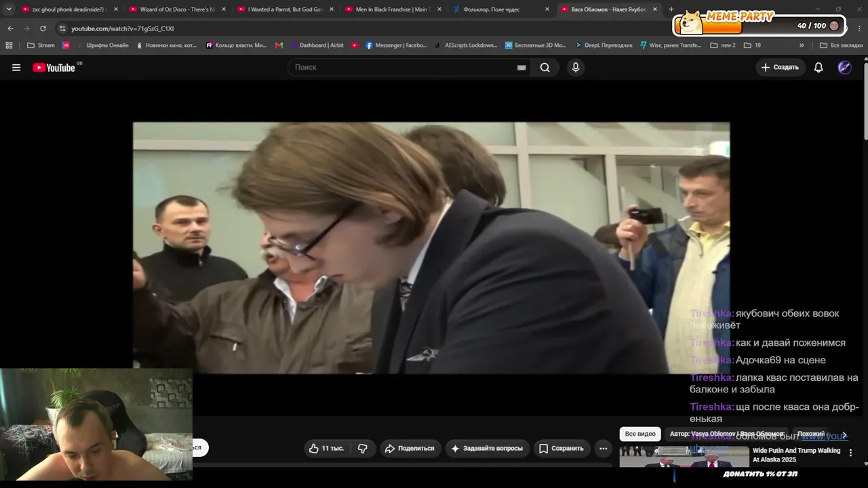Click the 'Создать' create button

click(x=780, y=67)
